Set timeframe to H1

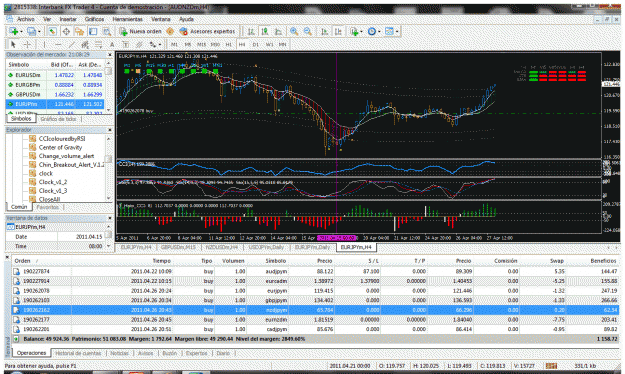[x=229, y=45]
